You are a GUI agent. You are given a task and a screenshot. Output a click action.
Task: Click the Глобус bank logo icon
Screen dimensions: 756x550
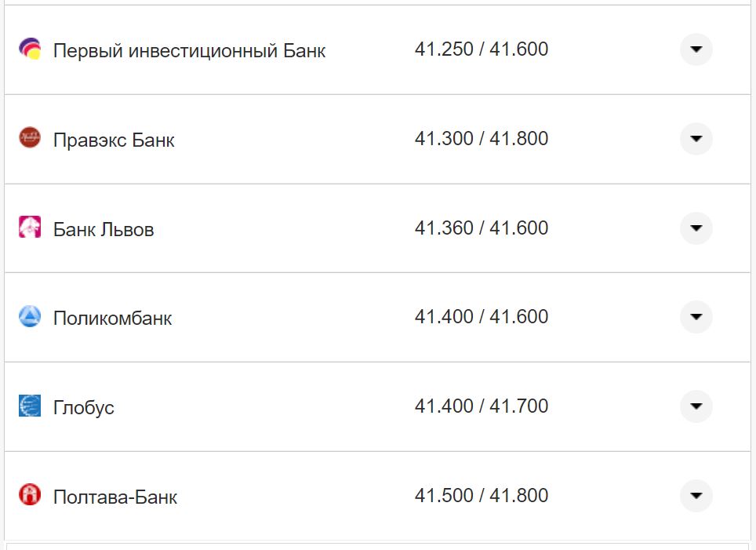pos(29,406)
